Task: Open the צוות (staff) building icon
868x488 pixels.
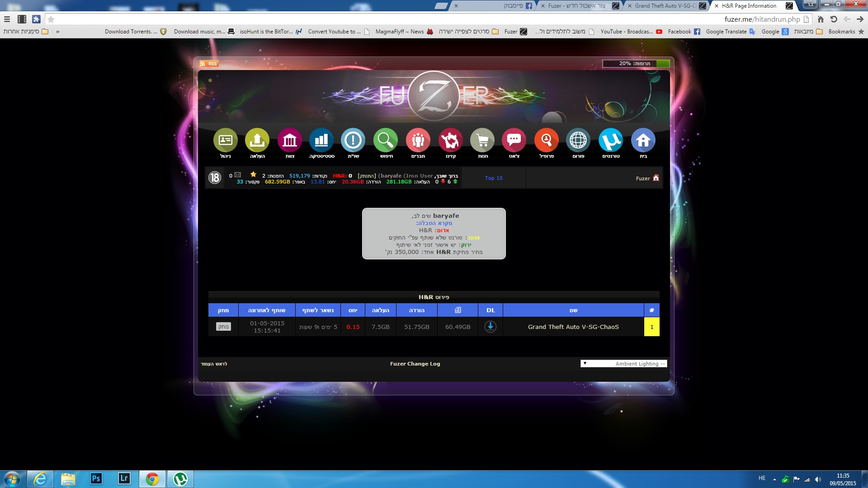Action: [x=290, y=141]
